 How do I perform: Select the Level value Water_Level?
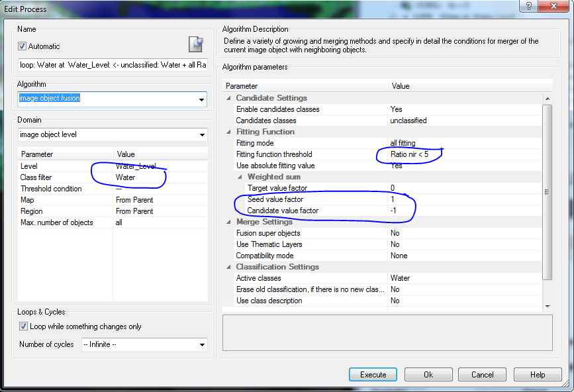(x=160, y=166)
